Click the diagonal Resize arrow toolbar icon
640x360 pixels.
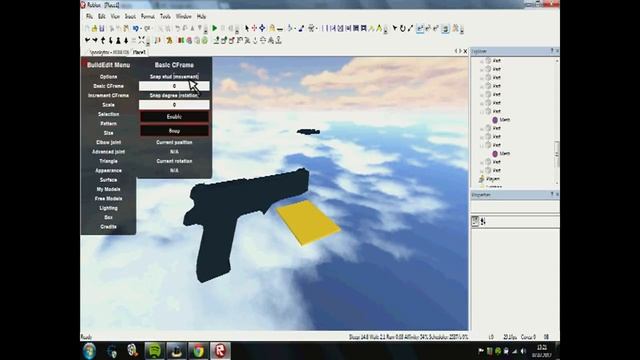point(410,28)
